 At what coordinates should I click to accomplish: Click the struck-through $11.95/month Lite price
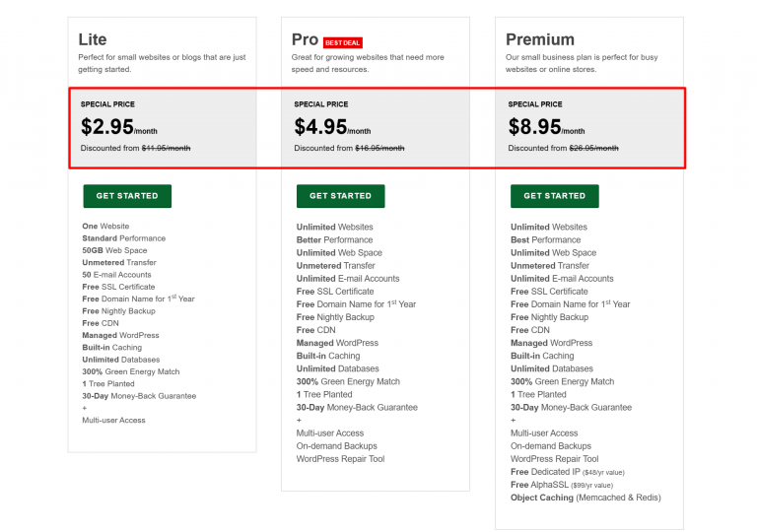[x=166, y=149]
